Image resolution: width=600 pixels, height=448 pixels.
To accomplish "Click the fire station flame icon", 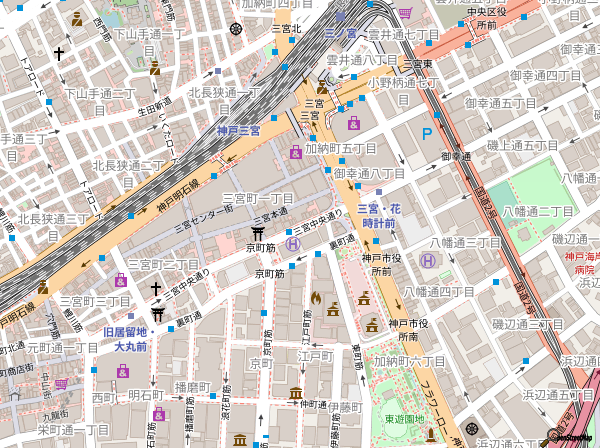I will pos(316,297).
